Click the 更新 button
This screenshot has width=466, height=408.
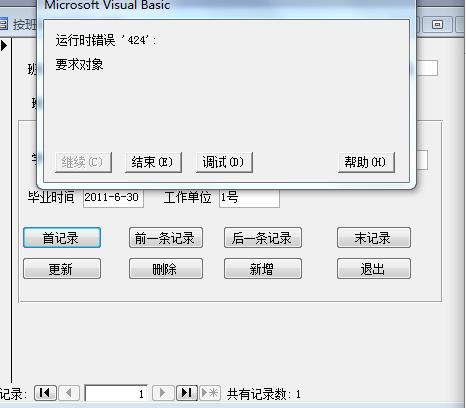point(62,268)
